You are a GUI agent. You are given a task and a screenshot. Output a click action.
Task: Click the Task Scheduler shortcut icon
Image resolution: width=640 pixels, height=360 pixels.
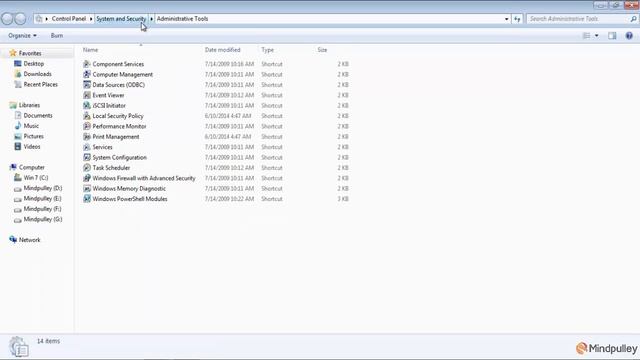tap(87, 168)
